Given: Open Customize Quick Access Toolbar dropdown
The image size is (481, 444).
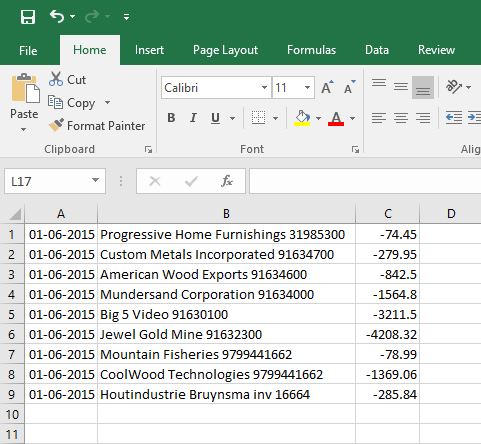Looking at the screenshot, I should coord(126,17).
